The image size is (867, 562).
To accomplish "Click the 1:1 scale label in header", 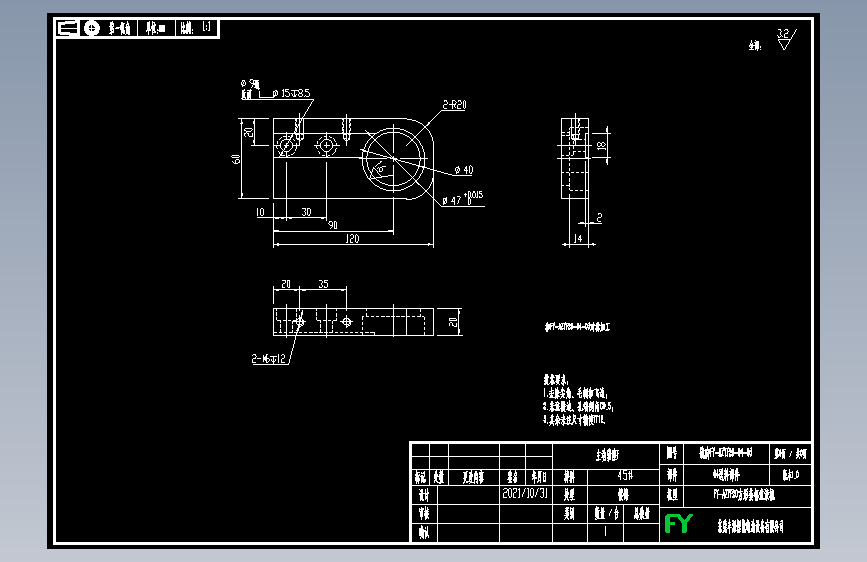I will (x=206, y=27).
